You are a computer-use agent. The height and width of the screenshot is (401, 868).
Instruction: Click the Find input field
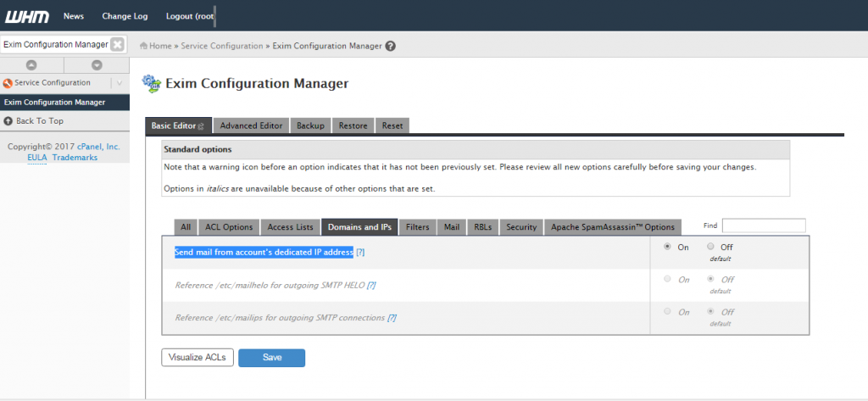pyautogui.click(x=764, y=226)
